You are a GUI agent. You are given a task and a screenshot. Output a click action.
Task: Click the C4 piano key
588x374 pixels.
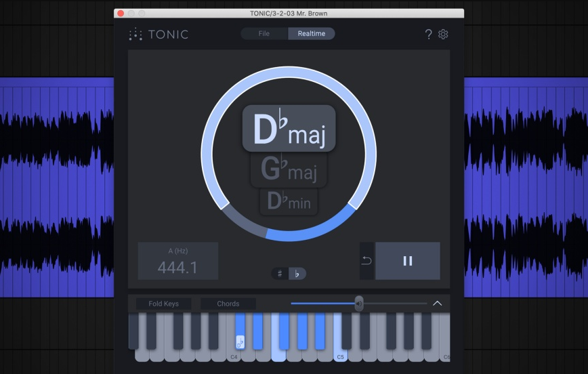click(234, 356)
